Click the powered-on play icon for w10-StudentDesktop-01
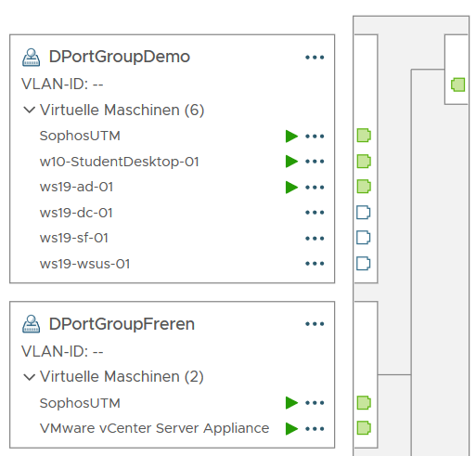The image size is (476, 456). point(291,162)
